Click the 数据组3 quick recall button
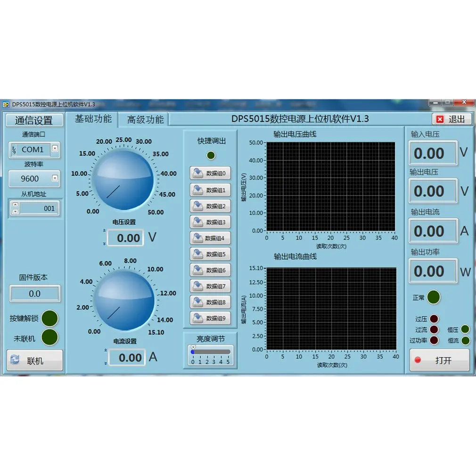476x476 pixels. pos(210,222)
